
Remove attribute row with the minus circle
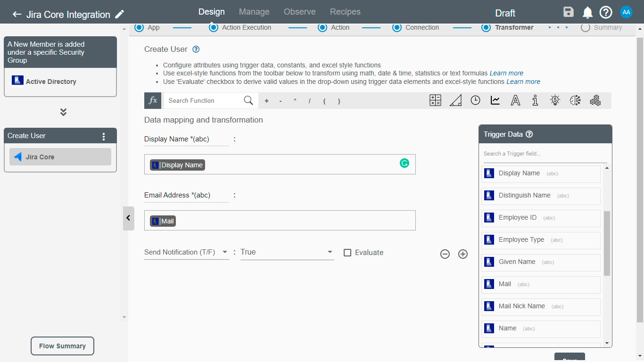(x=445, y=254)
